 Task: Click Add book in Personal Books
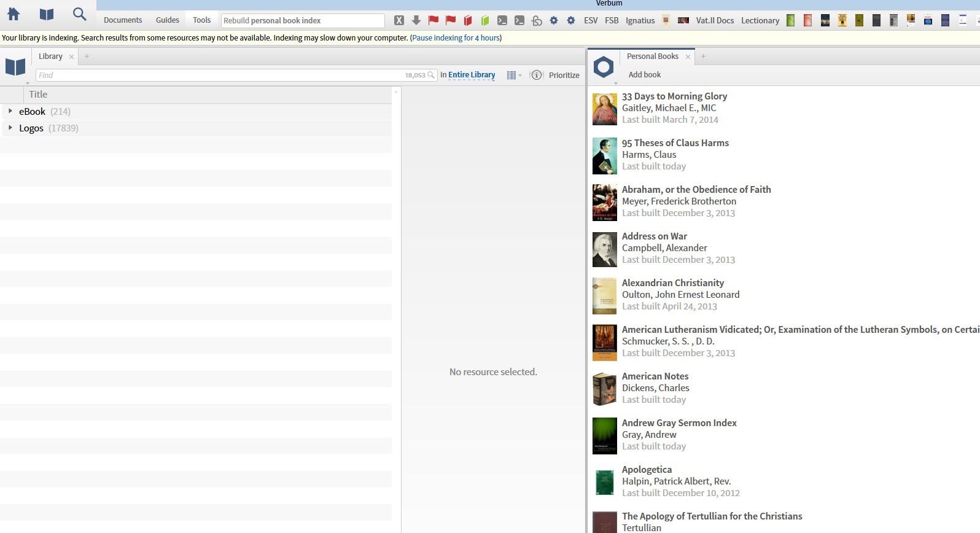tap(645, 74)
